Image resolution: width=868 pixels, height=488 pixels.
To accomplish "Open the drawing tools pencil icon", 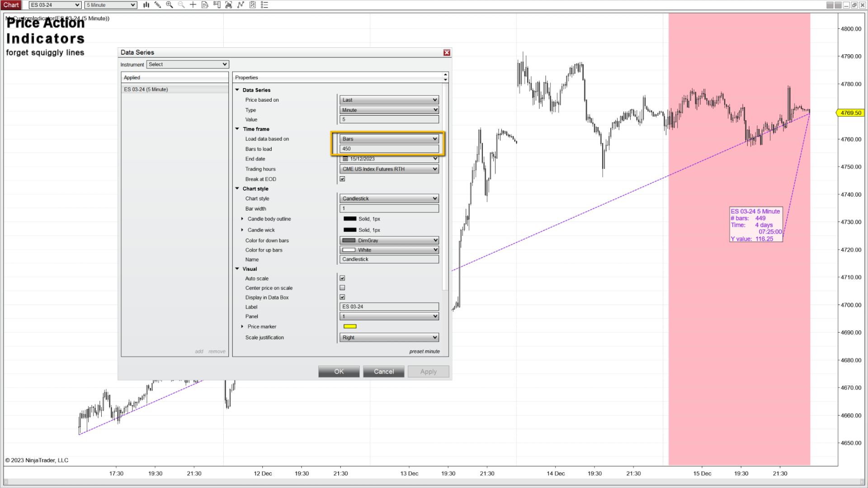I will (x=158, y=5).
